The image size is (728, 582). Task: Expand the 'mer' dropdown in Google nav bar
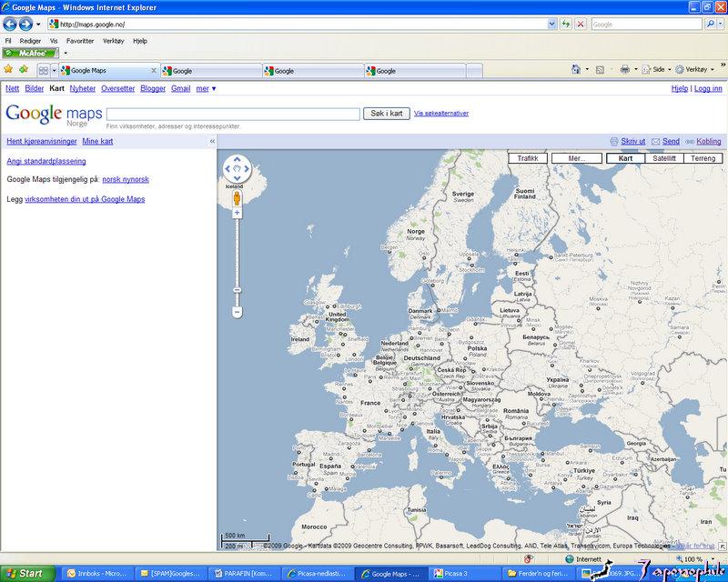point(206,88)
